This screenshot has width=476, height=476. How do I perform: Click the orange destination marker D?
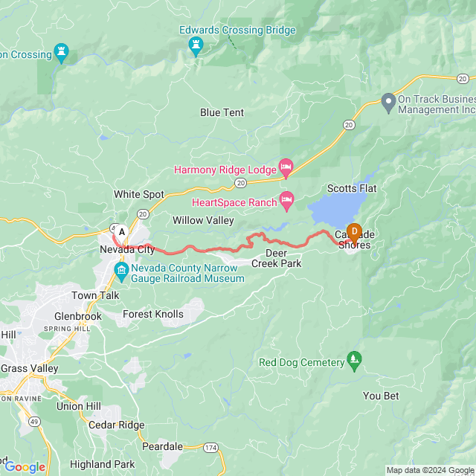[354, 234]
